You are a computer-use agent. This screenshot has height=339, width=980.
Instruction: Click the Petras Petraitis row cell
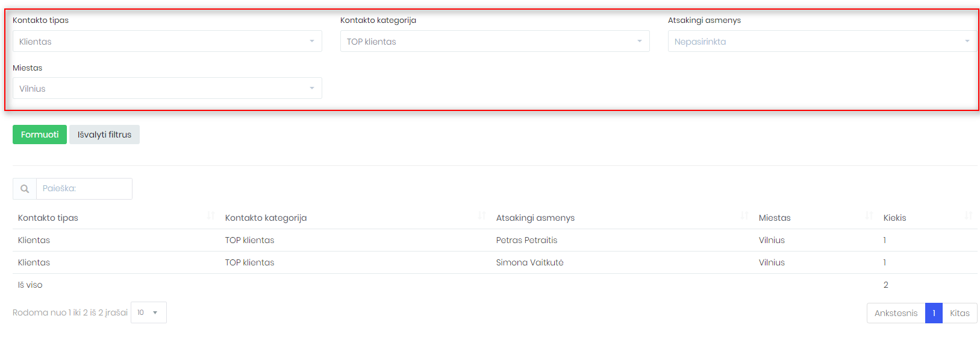[526, 240]
